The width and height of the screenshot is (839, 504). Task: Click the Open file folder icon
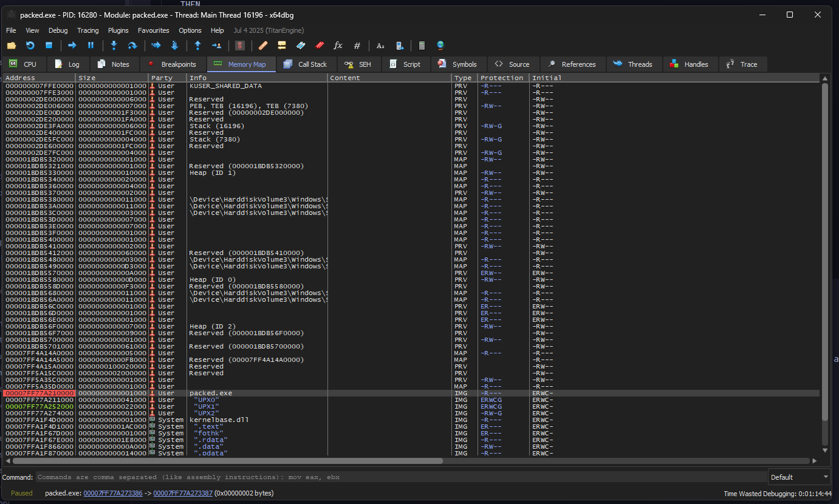(11, 46)
